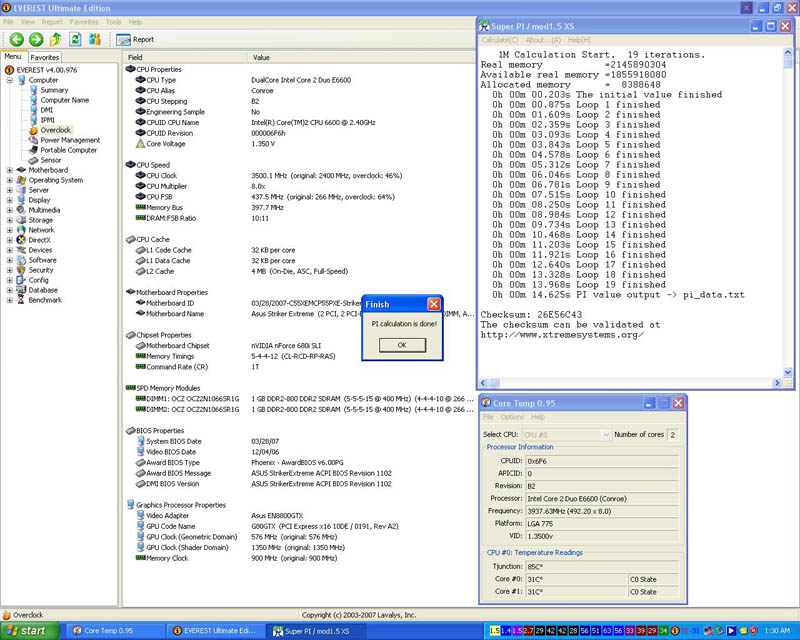Select the EVEREST v4.00.976 root node
Viewport: 800px width, 640px height.
coord(46,70)
